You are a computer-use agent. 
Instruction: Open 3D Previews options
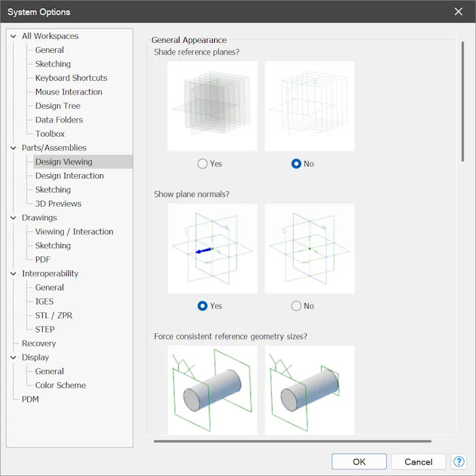[58, 203]
